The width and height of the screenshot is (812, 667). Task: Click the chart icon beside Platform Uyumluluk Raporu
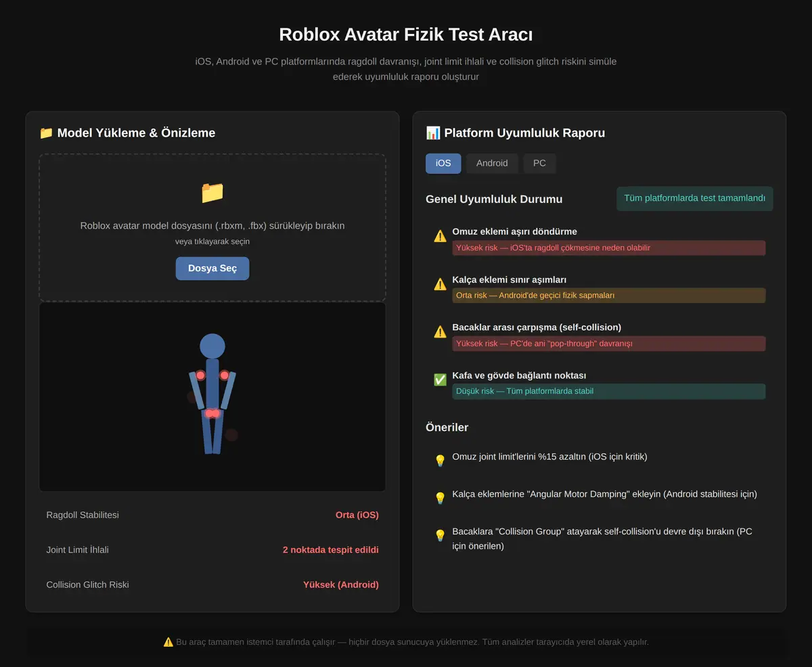point(432,133)
